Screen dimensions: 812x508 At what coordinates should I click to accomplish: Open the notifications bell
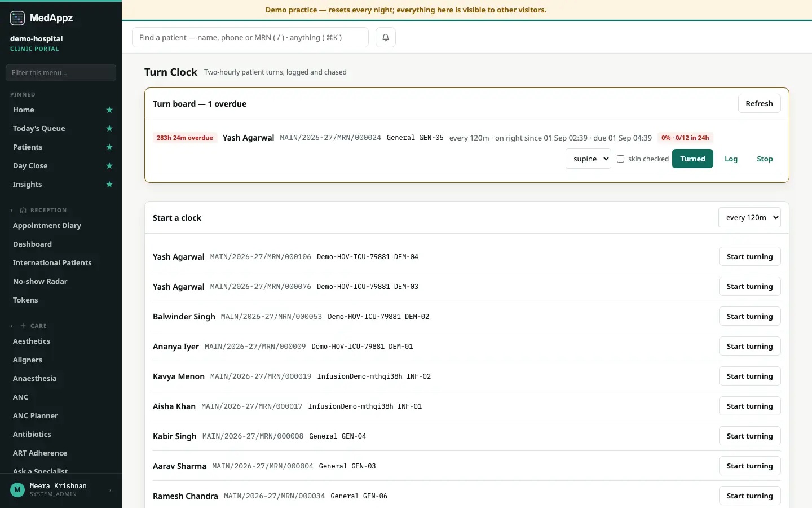(x=386, y=37)
